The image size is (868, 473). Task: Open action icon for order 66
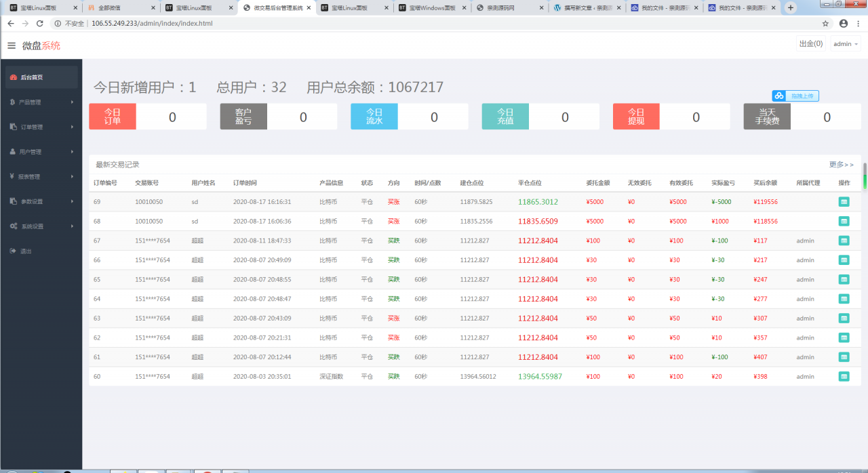844,260
